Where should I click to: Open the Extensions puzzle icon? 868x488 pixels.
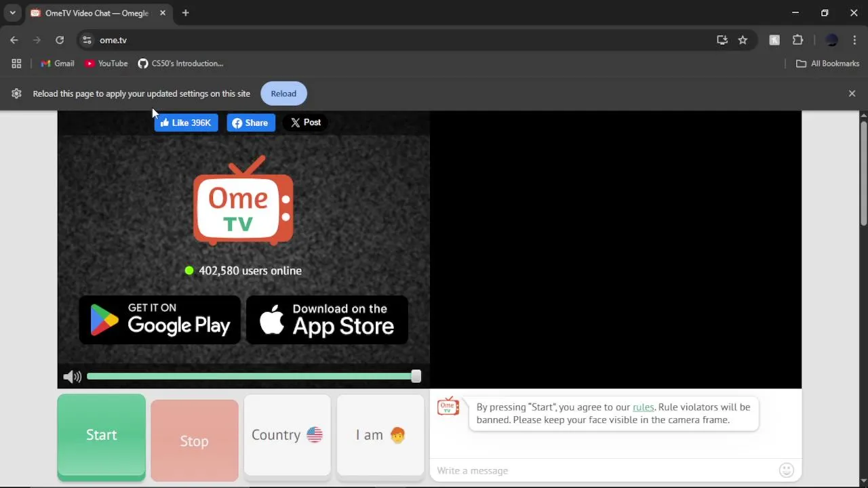coord(797,40)
